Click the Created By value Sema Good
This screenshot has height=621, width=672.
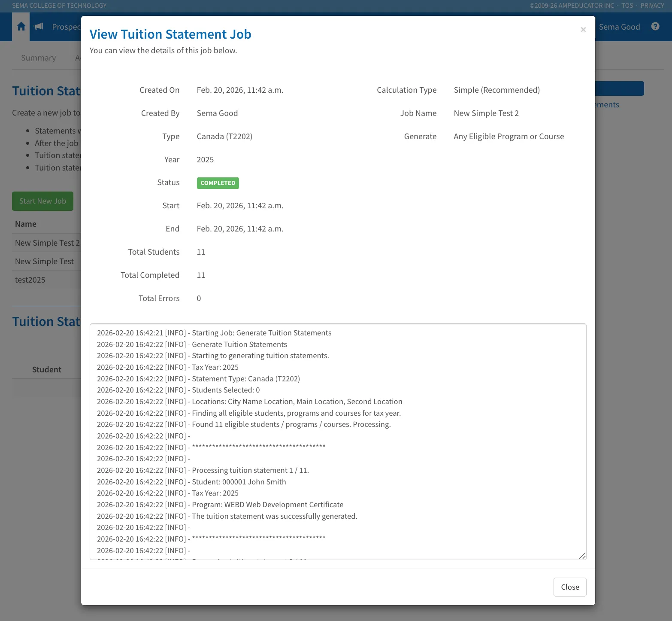(x=217, y=113)
